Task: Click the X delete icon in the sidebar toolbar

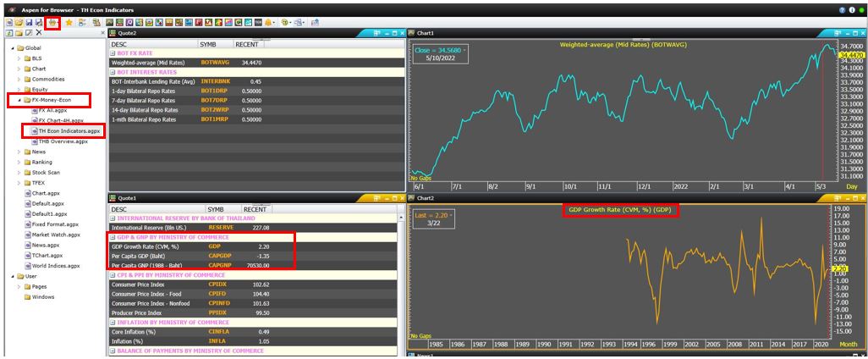Action: (40, 32)
